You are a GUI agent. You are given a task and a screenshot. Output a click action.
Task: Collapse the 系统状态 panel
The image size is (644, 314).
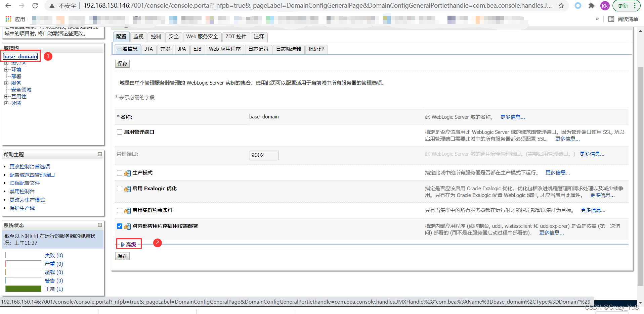tap(100, 225)
